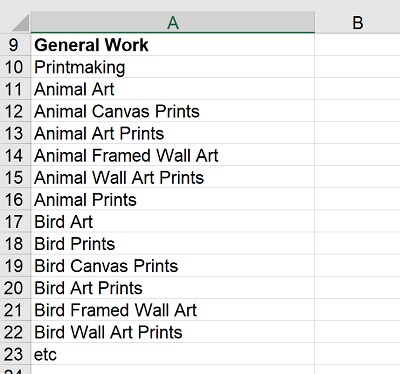This screenshot has width=400, height=374.
Task: Select Bird Wall Art Prints cell
Action: coord(173,332)
